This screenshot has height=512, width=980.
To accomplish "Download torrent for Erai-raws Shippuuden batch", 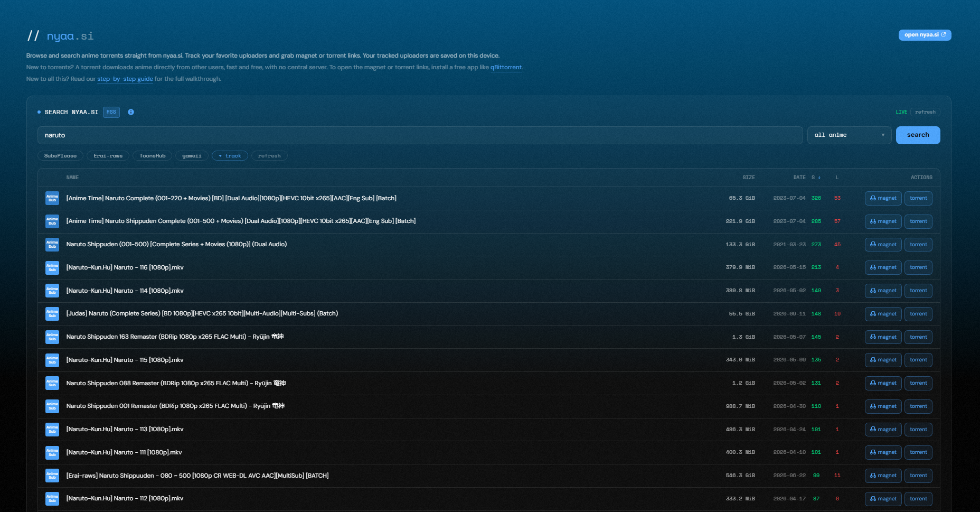I will click(918, 476).
